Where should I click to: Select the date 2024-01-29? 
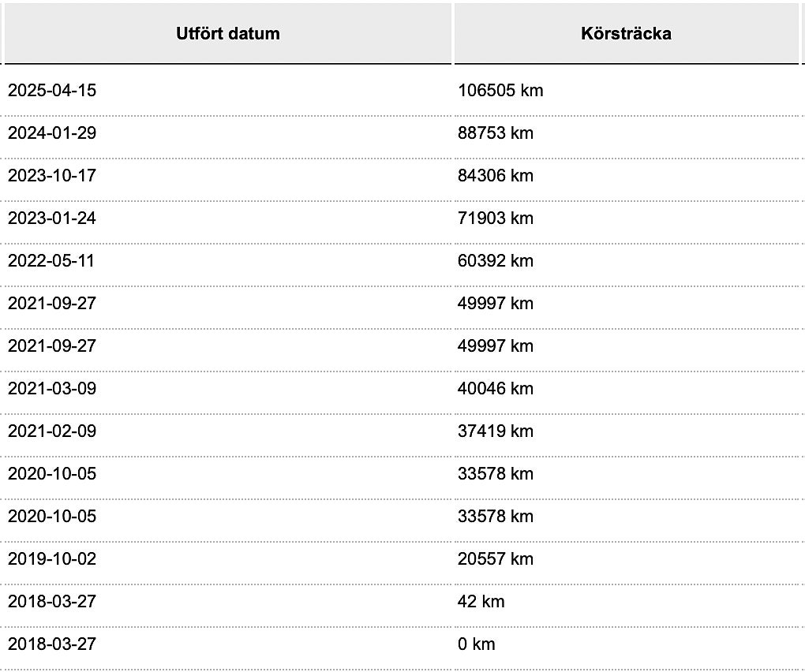pos(52,133)
